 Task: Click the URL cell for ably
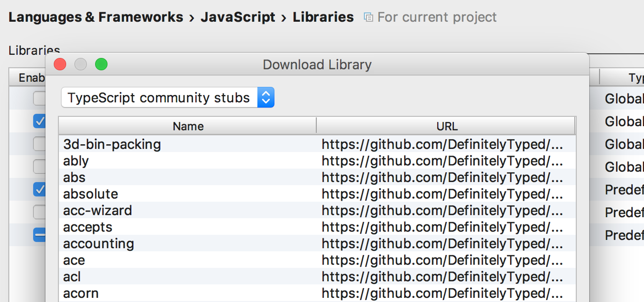tap(447, 160)
